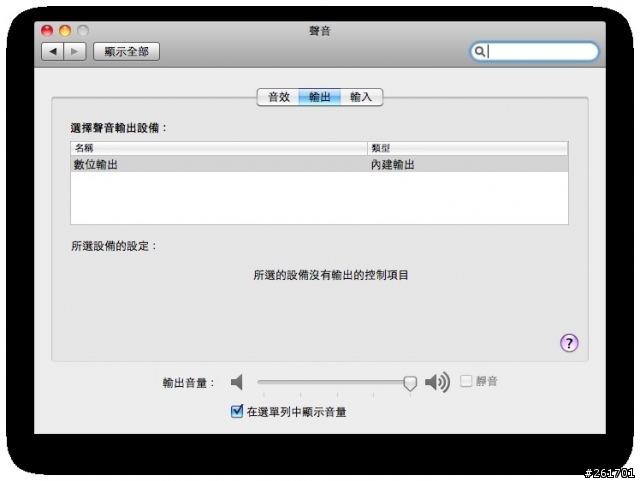This screenshot has width=640, height=481.
Task: Click the magnifying glass search icon
Action: (x=480, y=52)
